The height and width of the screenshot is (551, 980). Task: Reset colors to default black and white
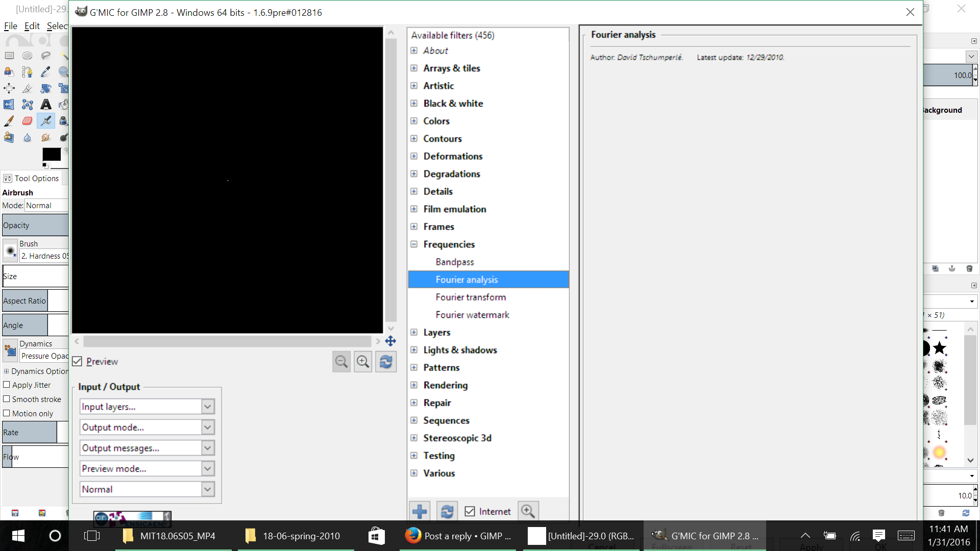pyautogui.click(x=45, y=166)
